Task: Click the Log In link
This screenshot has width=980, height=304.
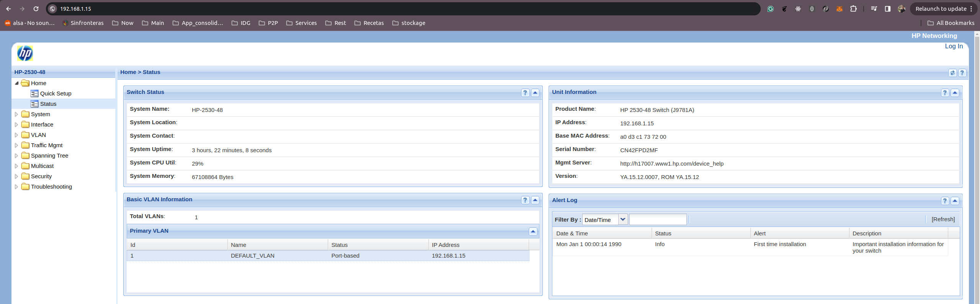Action: click(x=954, y=46)
